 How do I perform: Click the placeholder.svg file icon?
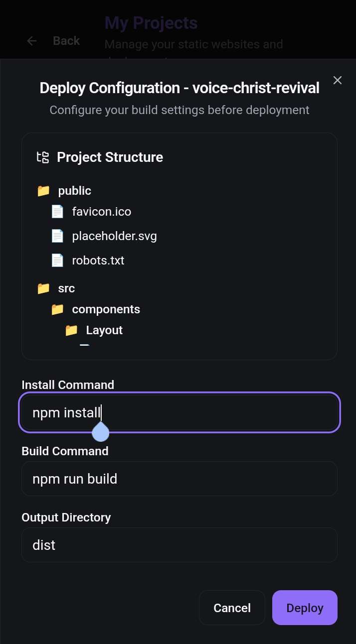57,236
